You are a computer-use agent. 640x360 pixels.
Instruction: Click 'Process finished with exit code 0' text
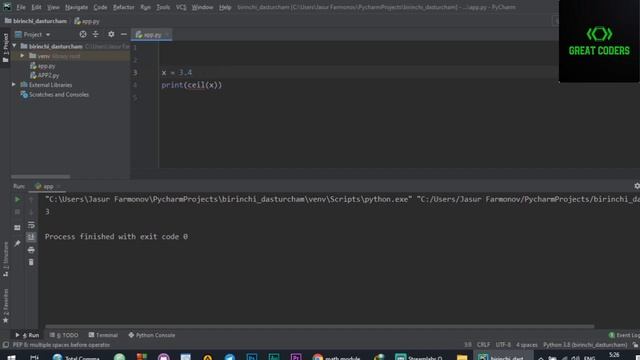click(x=116, y=237)
